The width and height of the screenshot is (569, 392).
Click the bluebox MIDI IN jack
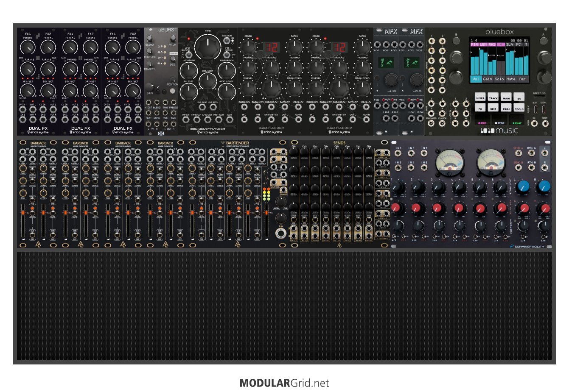(534, 124)
